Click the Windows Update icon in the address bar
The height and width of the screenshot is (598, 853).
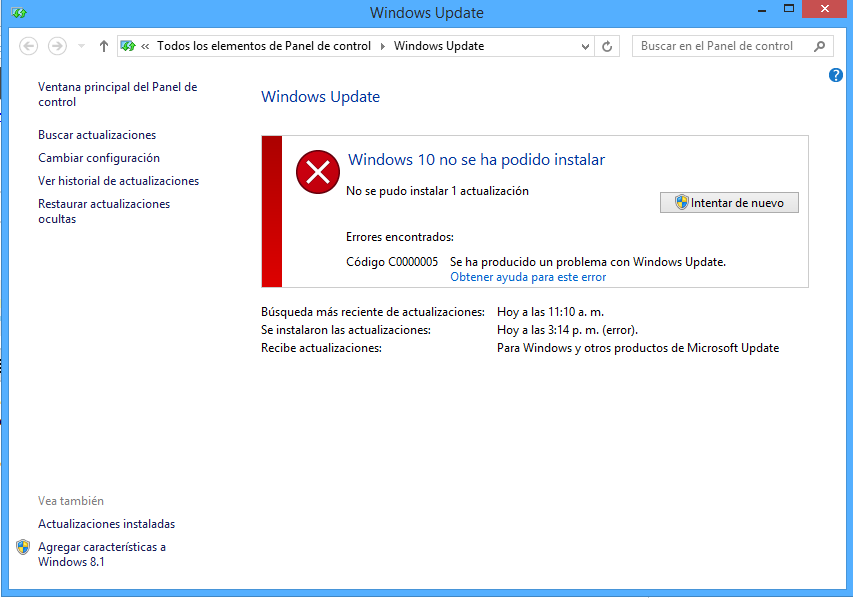point(128,46)
